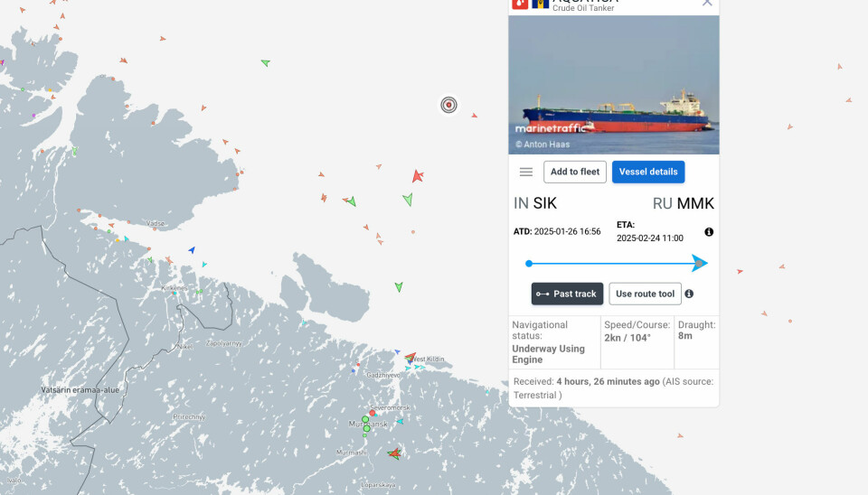Click the red icon left of the flag
Image resolution: width=868 pixels, height=495 pixels.
[x=520, y=4]
